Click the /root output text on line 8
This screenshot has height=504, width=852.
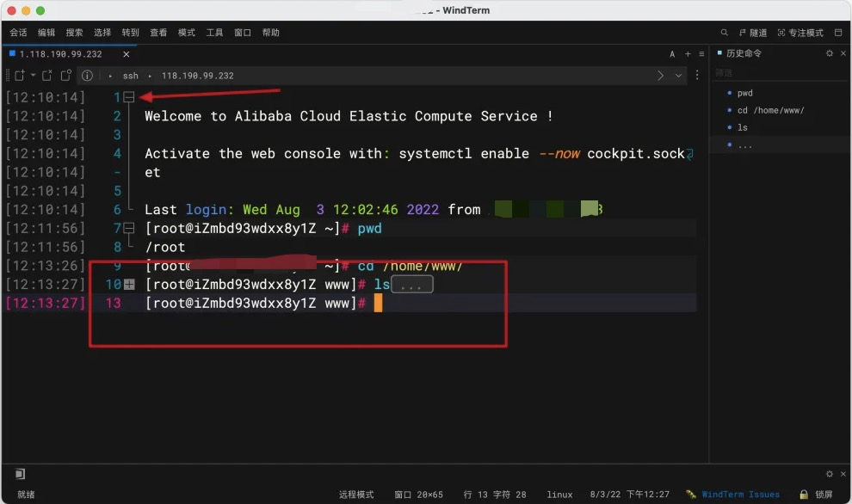click(164, 247)
